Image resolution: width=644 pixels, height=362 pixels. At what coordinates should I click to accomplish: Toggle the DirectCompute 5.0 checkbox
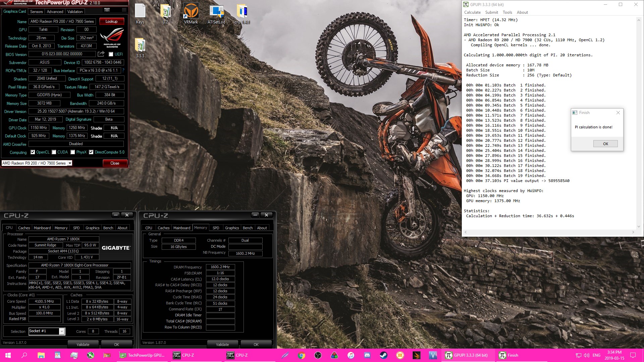pos(91,152)
